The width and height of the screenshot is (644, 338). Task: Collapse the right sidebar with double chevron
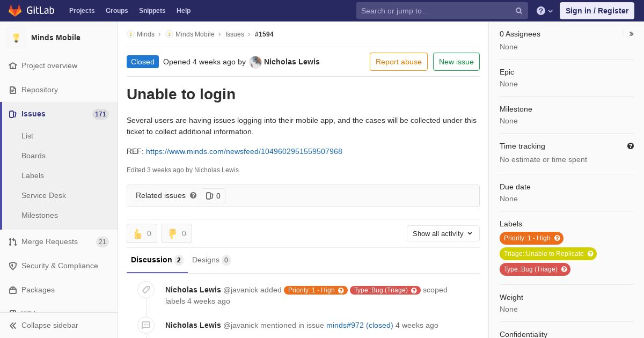[632, 34]
